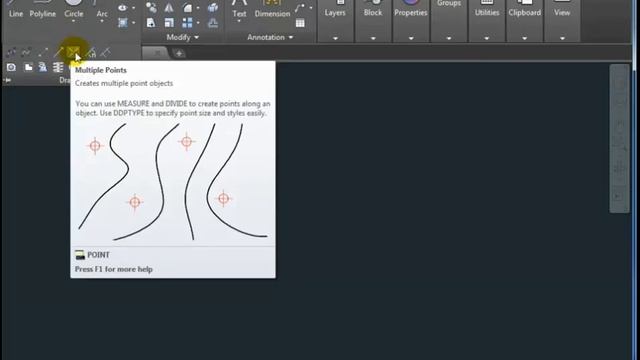640x360 pixels.
Task: Click the points illustration in tooltip
Action: [173, 182]
